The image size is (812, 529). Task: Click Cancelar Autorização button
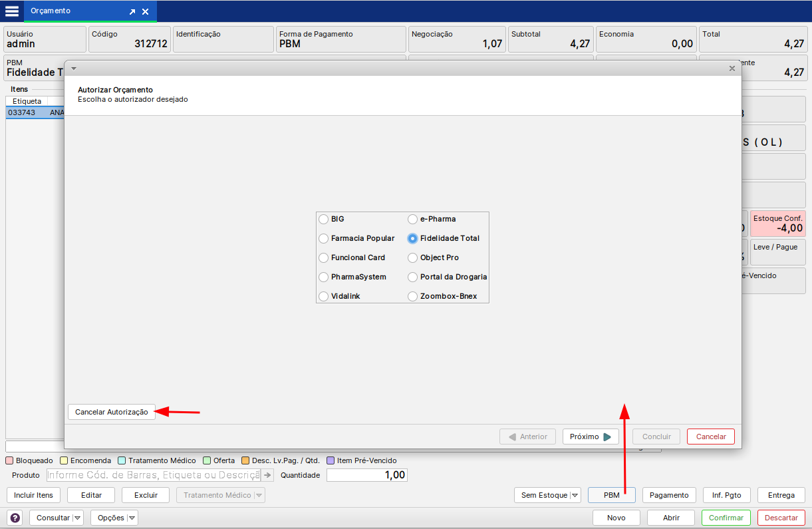coord(112,412)
